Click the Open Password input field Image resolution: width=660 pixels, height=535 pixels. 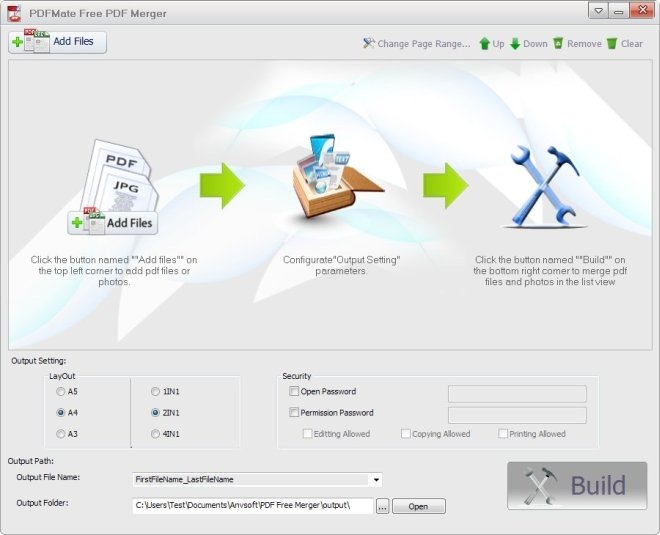coord(517,394)
